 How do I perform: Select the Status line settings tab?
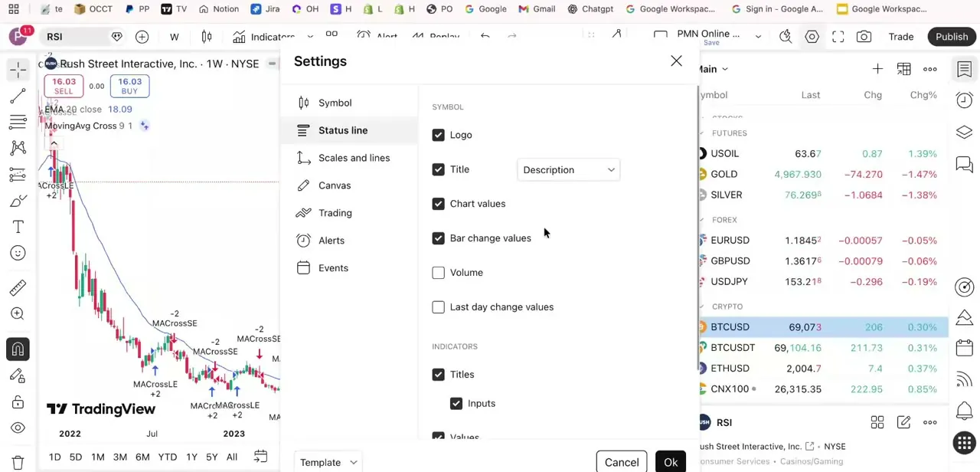coord(350,130)
